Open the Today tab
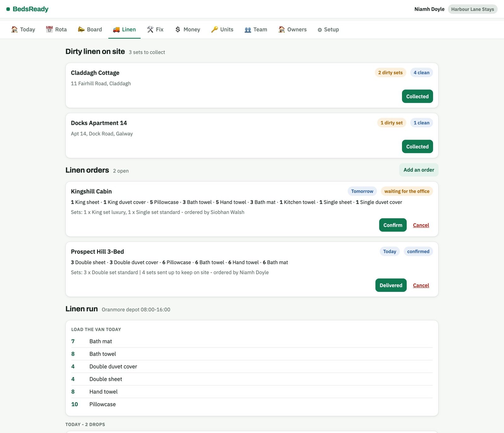 (23, 29)
